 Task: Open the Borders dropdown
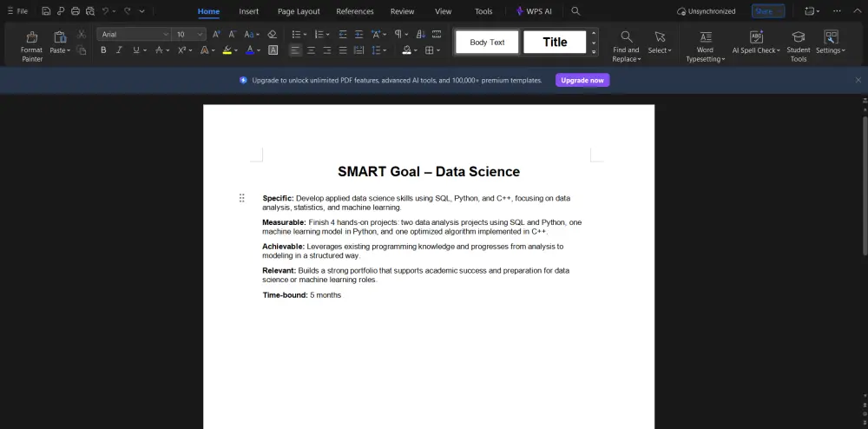(x=437, y=49)
